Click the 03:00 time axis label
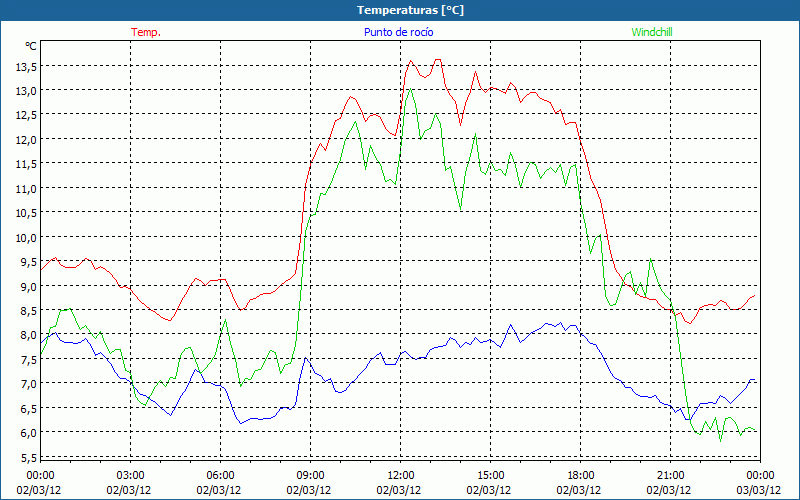This screenshot has height=500, width=800. click(x=131, y=476)
